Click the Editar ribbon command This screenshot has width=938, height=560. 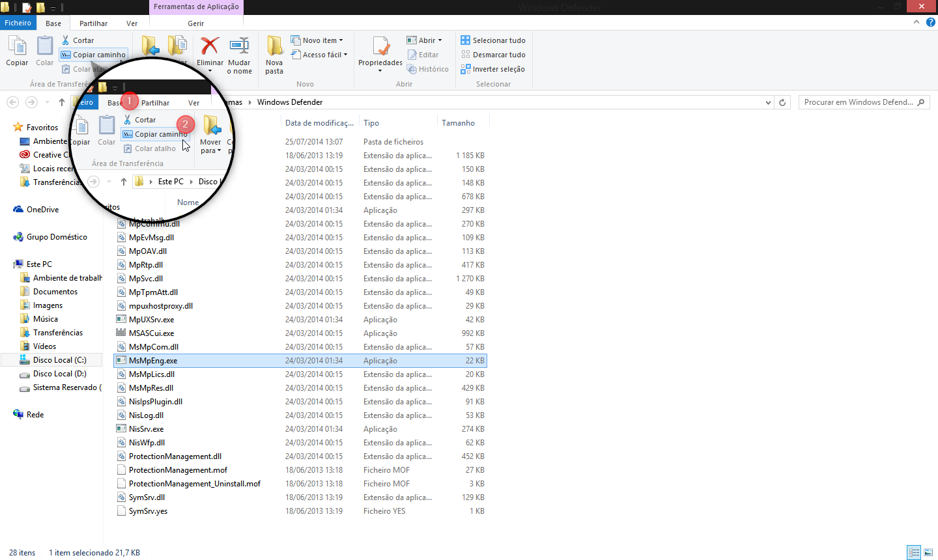point(423,55)
